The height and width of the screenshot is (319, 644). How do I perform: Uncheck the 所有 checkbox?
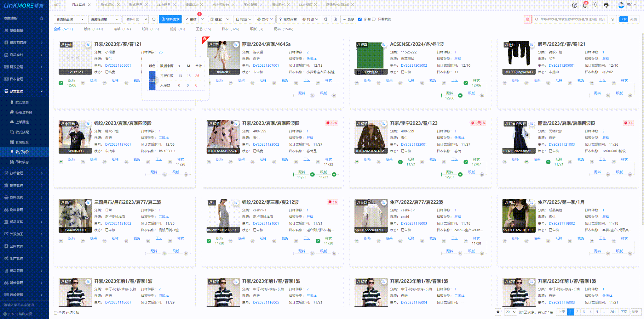tap(360, 19)
